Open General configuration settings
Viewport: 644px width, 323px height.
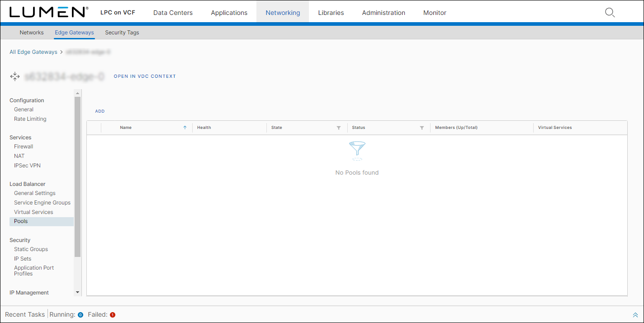click(x=24, y=109)
